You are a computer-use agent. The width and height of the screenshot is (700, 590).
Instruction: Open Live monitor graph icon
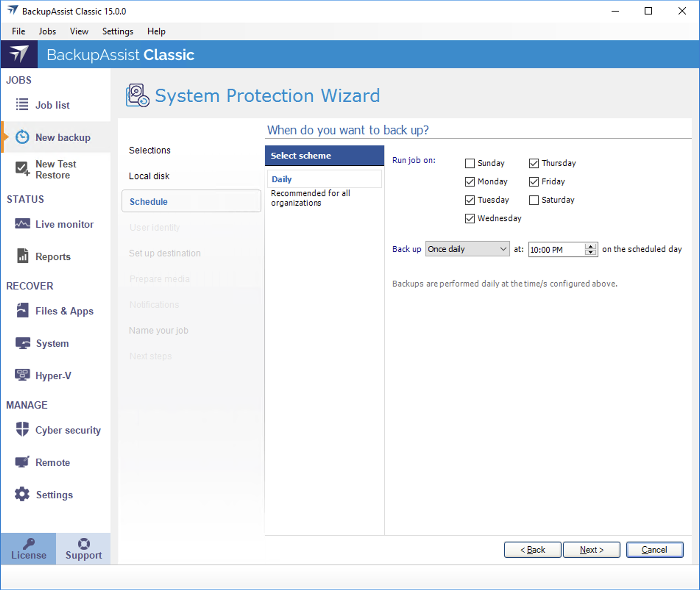(22, 224)
